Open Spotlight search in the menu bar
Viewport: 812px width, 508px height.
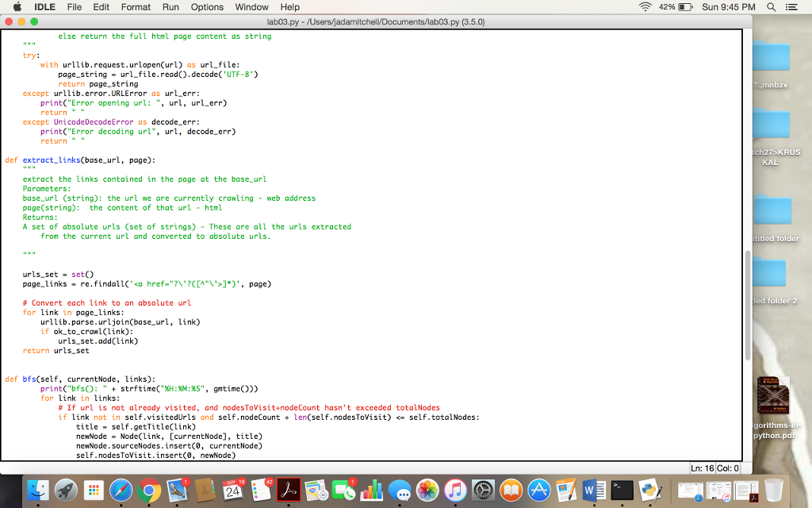coord(770,6)
